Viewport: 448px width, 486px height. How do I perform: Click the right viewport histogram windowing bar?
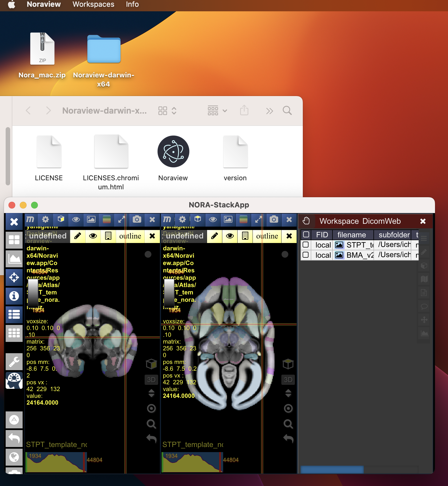pos(192,462)
